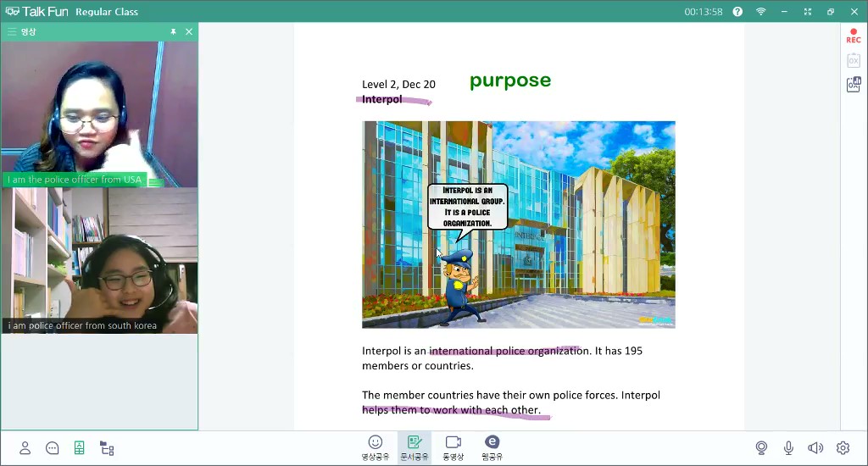
Task: Open the chat bubble icon
Action: (53, 448)
